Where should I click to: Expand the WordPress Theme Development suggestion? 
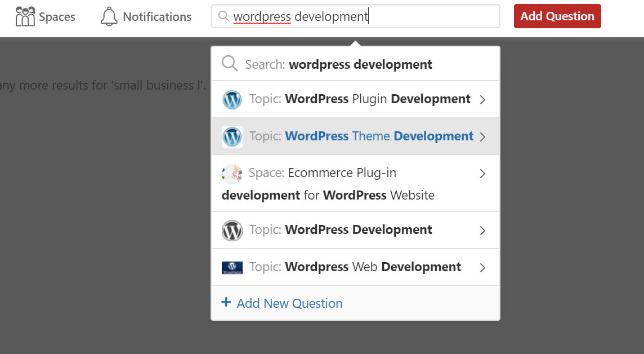tap(482, 136)
